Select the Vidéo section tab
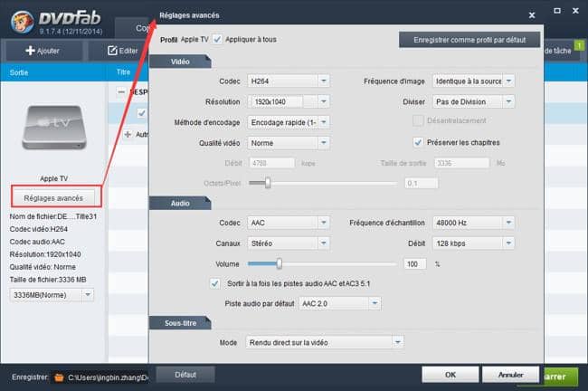588x391 pixels. tap(180, 62)
